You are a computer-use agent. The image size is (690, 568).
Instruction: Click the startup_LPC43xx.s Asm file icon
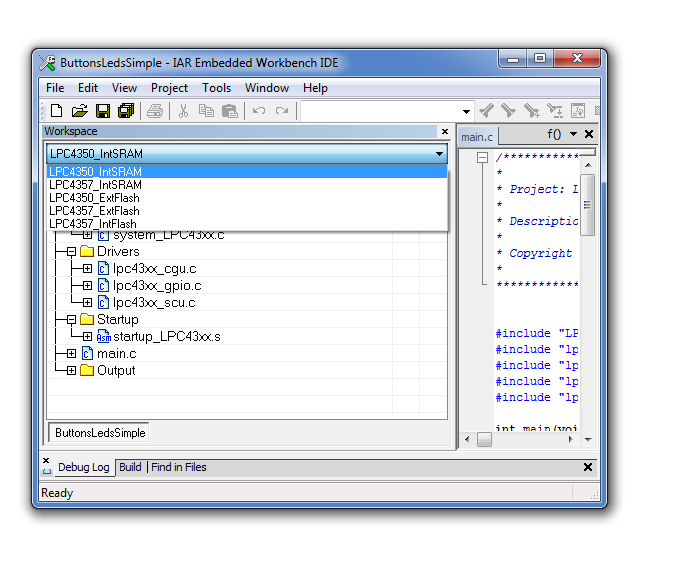103,337
